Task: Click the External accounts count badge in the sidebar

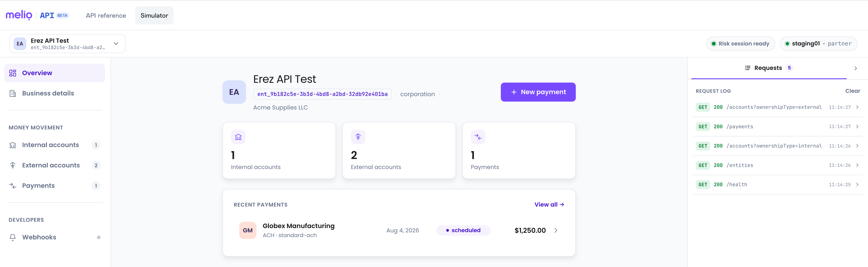Action: [96, 165]
